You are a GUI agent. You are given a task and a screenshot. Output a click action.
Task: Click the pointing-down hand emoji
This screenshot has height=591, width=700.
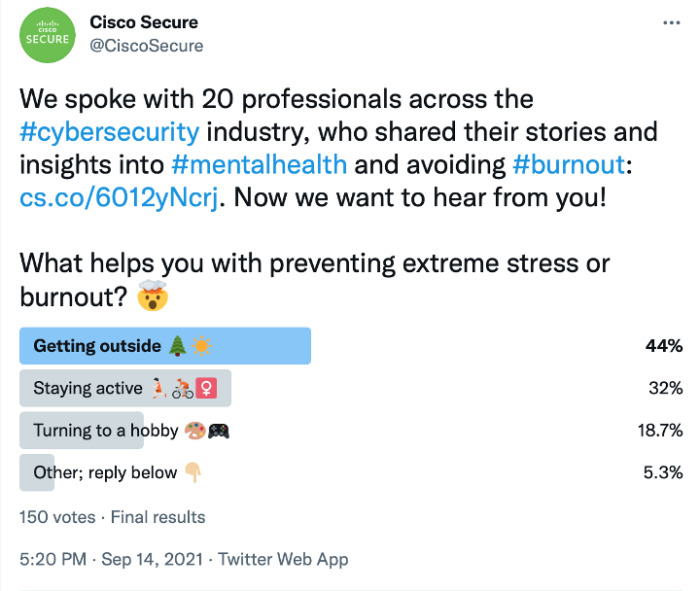pos(192,472)
